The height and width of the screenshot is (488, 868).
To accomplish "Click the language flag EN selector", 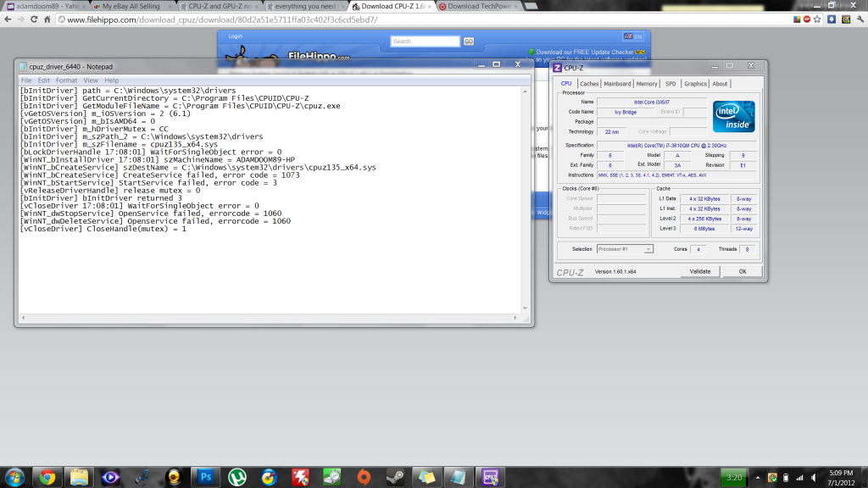I will [632, 36].
